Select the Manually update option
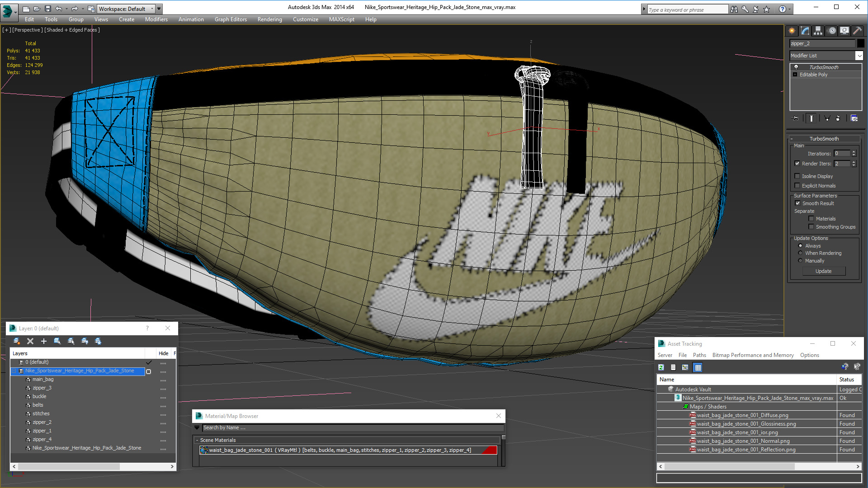 tap(800, 261)
